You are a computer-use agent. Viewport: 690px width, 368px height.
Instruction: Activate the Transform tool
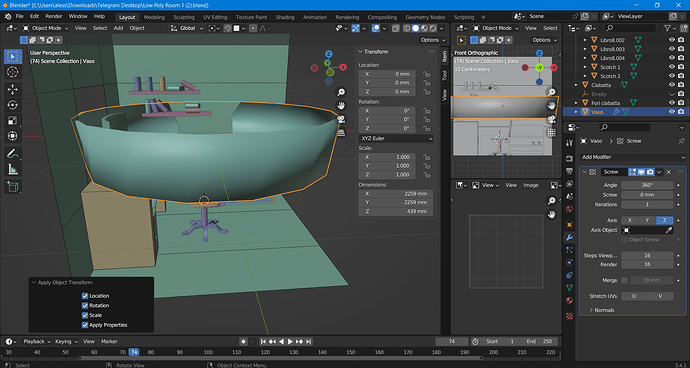[12, 136]
